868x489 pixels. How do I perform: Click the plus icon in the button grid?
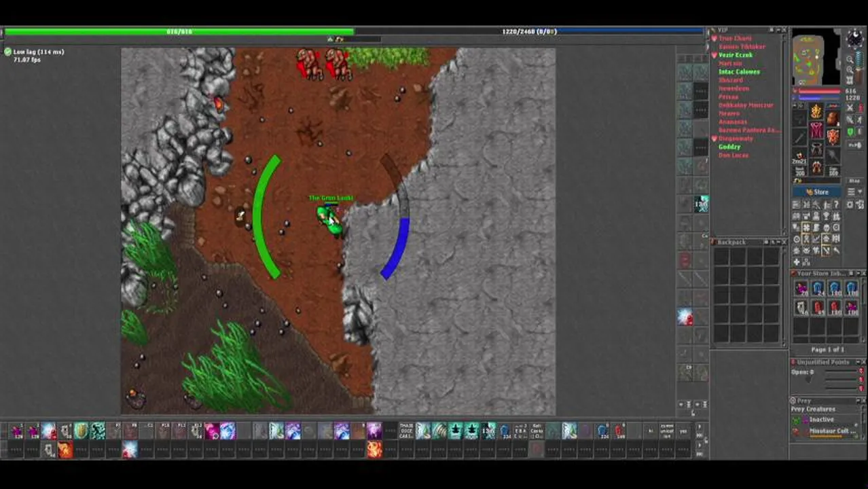tap(797, 261)
